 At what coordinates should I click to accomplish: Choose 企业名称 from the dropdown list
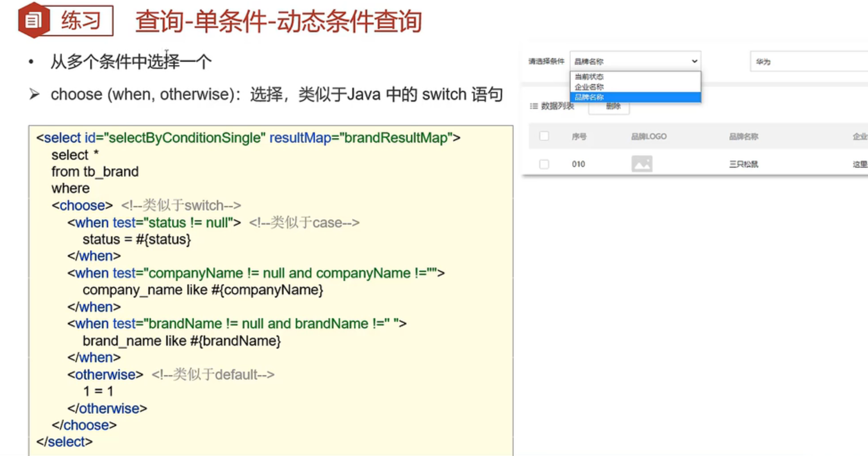tap(635, 87)
